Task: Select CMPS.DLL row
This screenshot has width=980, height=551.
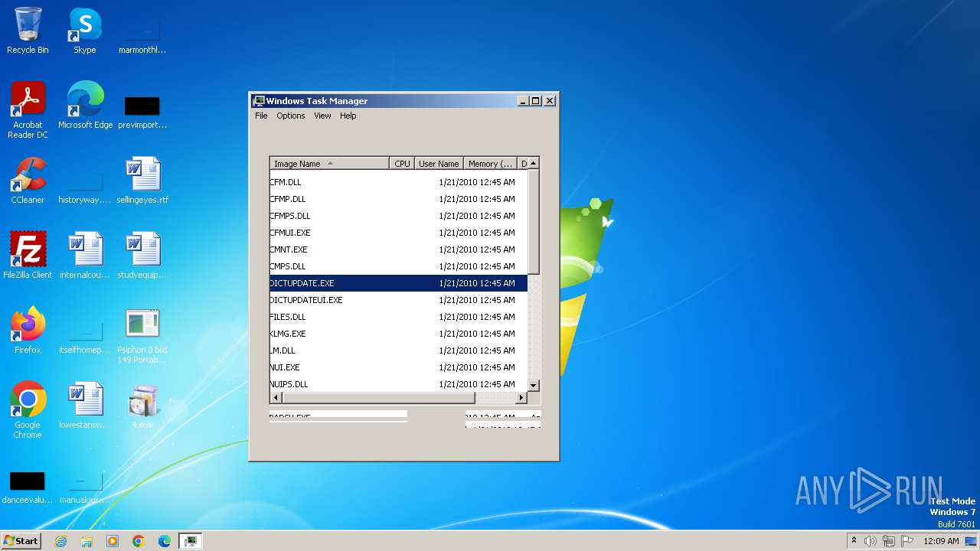Action: 398,266
